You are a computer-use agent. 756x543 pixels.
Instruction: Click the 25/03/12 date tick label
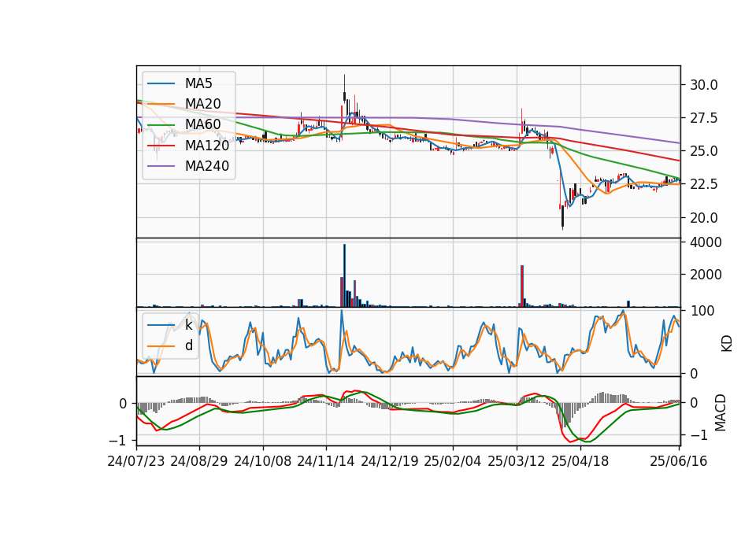pyautogui.click(x=517, y=461)
